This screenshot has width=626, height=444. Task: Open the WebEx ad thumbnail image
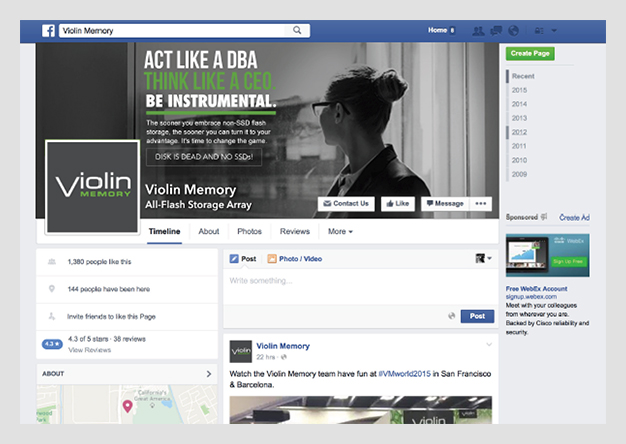[548, 256]
